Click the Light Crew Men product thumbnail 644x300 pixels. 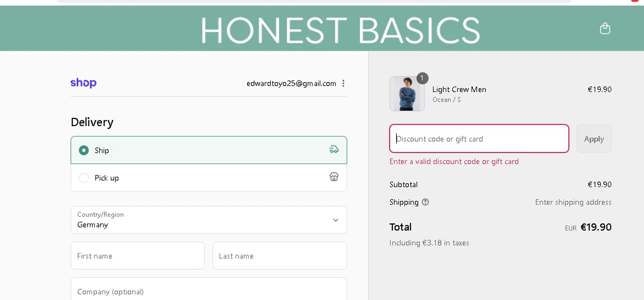coord(407,94)
